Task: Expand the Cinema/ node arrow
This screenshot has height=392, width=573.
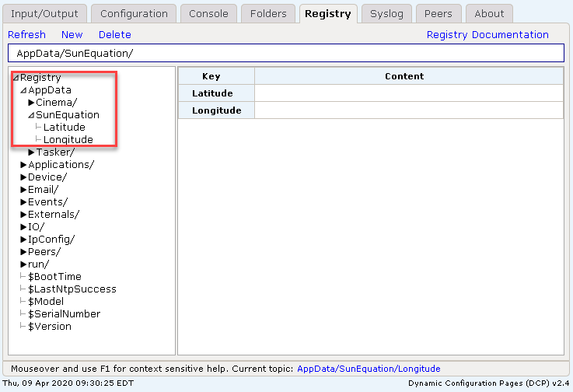Action: tap(31, 103)
